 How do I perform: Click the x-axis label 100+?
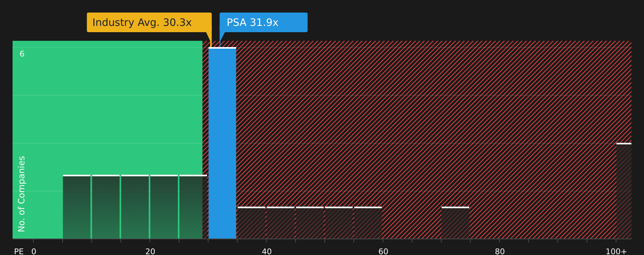tap(616, 251)
